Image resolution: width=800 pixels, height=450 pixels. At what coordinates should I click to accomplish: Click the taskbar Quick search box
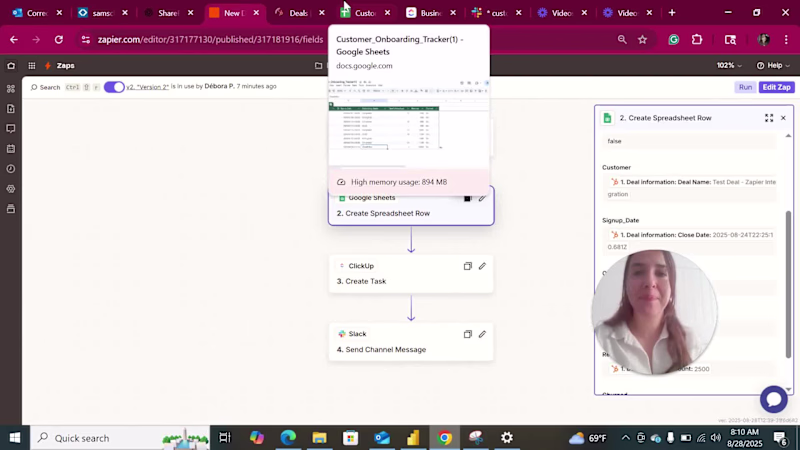pyautogui.click(x=120, y=438)
